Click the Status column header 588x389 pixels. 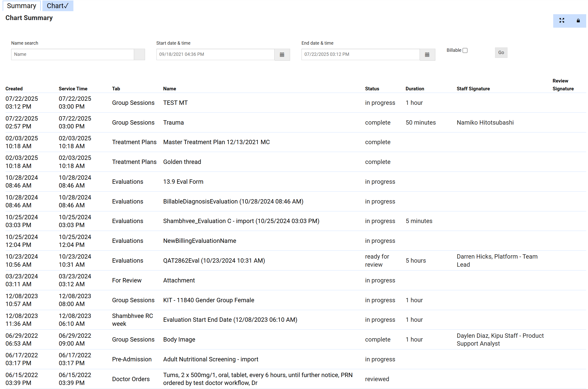click(372, 89)
